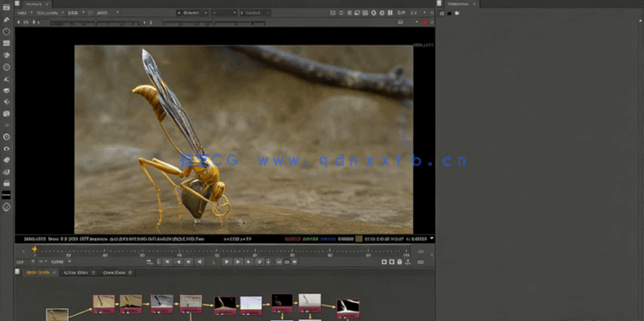The height and width of the screenshot is (321, 644).
Task: Switch to the viewer tab at the top left
Action: 34,3
